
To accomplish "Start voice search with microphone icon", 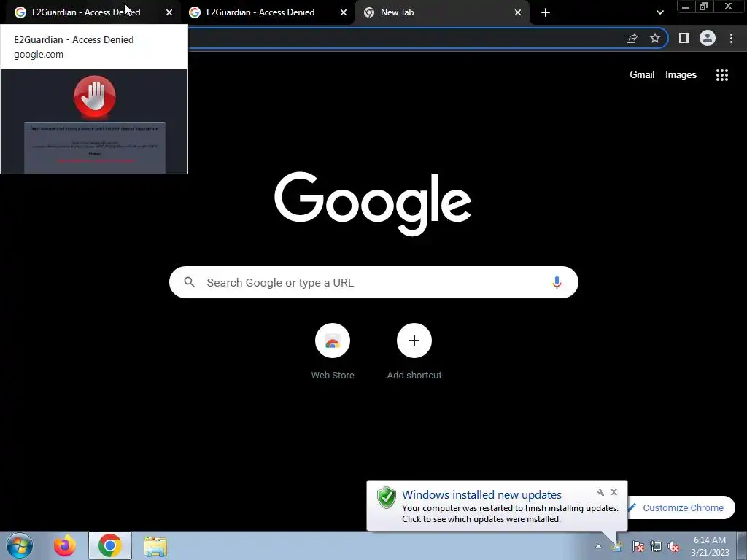I will pos(557,282).
